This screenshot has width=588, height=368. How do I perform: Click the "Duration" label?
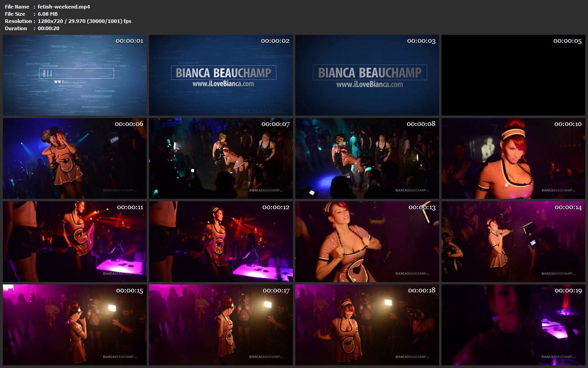16,28
